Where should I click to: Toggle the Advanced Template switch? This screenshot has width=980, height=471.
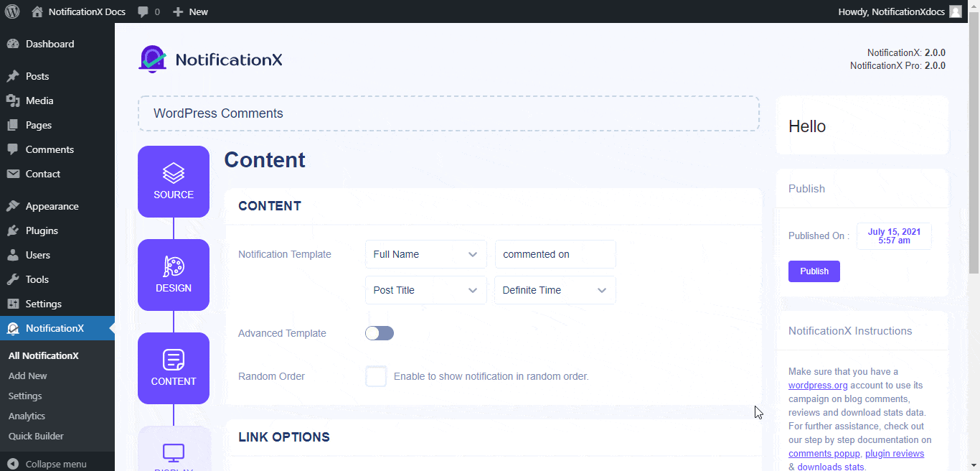[x=380, y=333]
